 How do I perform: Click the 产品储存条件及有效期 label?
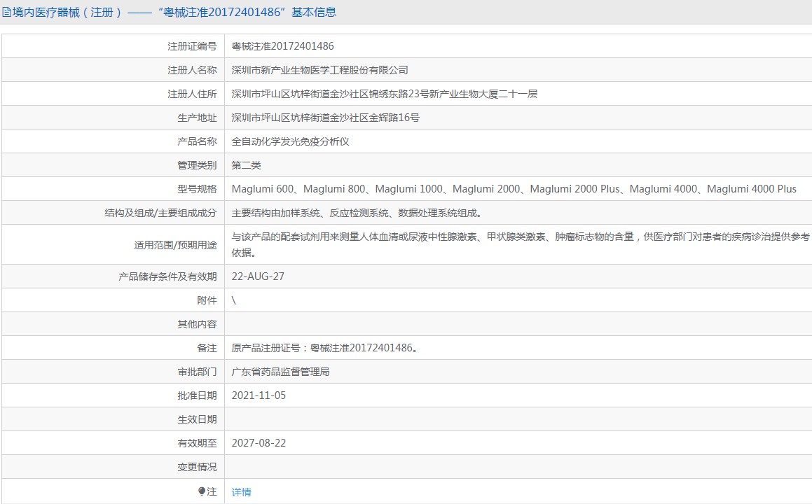click(167, 276)
